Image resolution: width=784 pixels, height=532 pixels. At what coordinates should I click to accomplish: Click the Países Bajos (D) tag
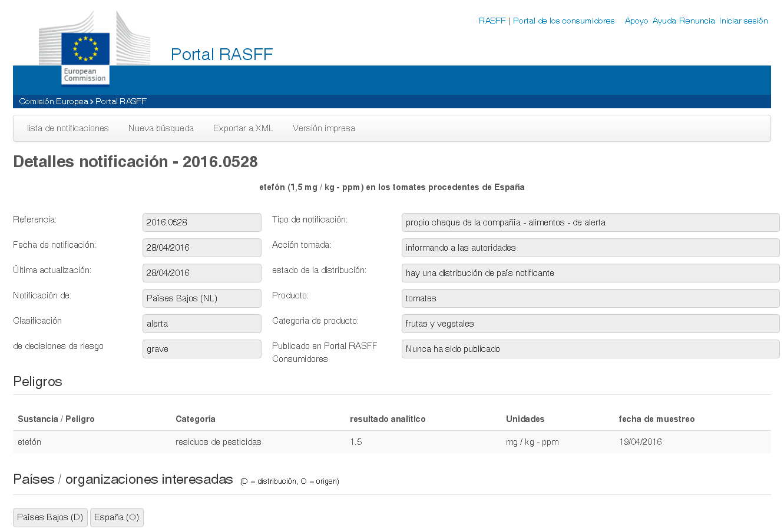50,517
